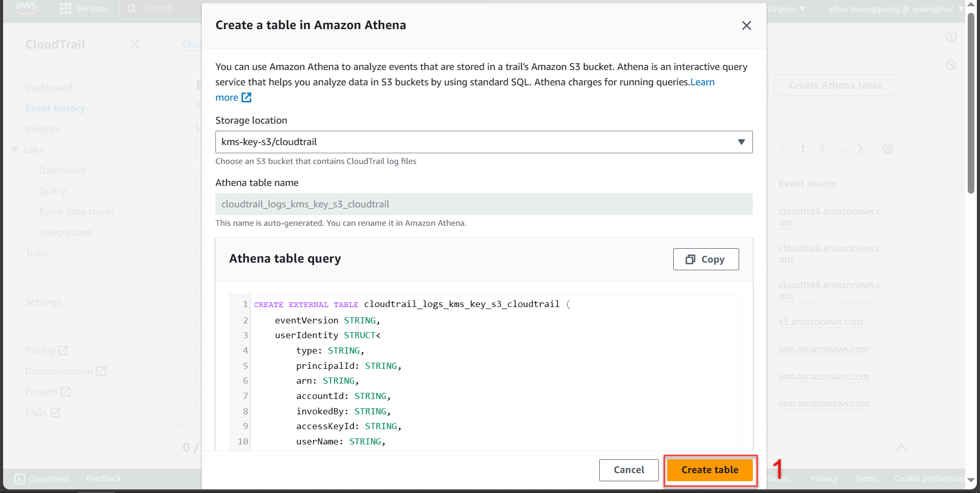Open CloudShell from the footer

pyautogui.click(x=42, y=479)
